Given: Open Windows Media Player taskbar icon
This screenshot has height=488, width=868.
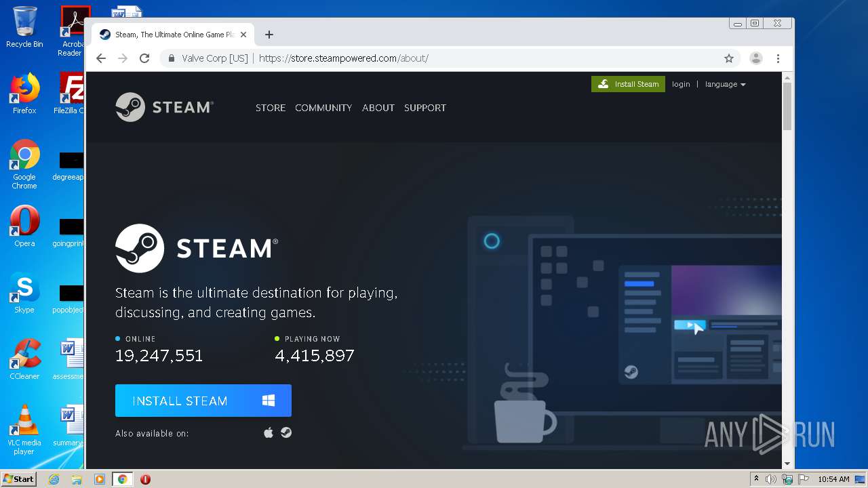Looking at the screenshot, I should [x=100, y=479].
